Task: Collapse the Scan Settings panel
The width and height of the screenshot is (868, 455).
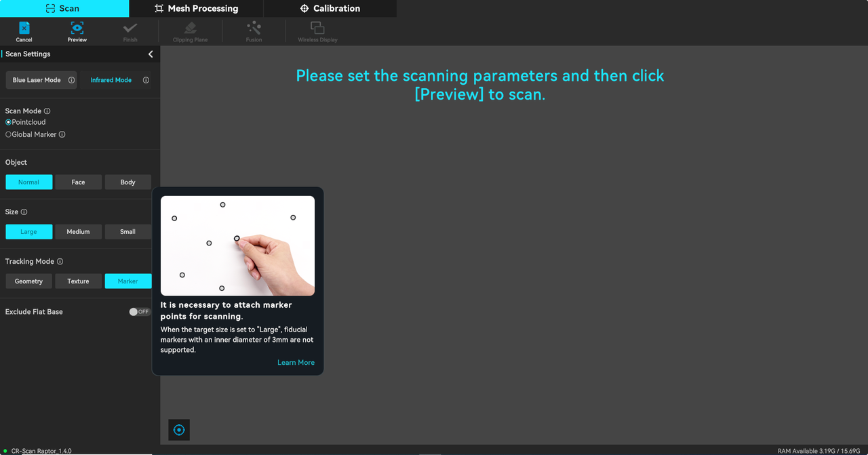Action: click(151, 54)
